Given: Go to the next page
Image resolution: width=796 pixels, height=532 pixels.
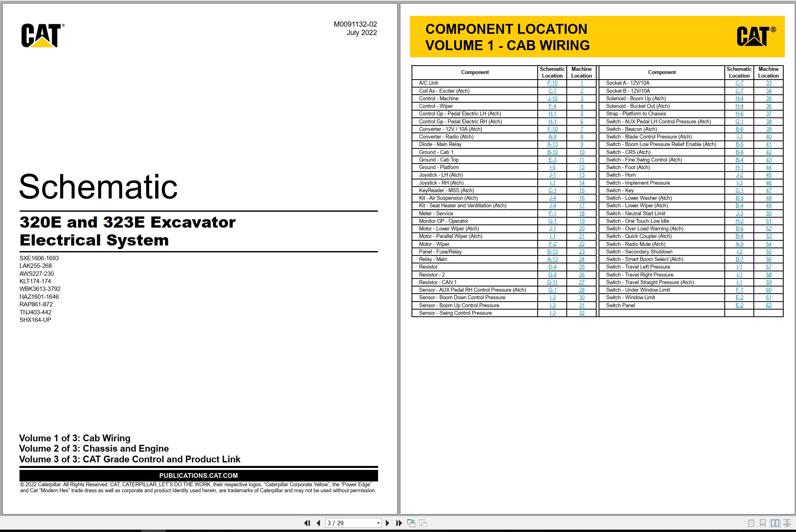Looking at the screenshot, I should 388,523.
